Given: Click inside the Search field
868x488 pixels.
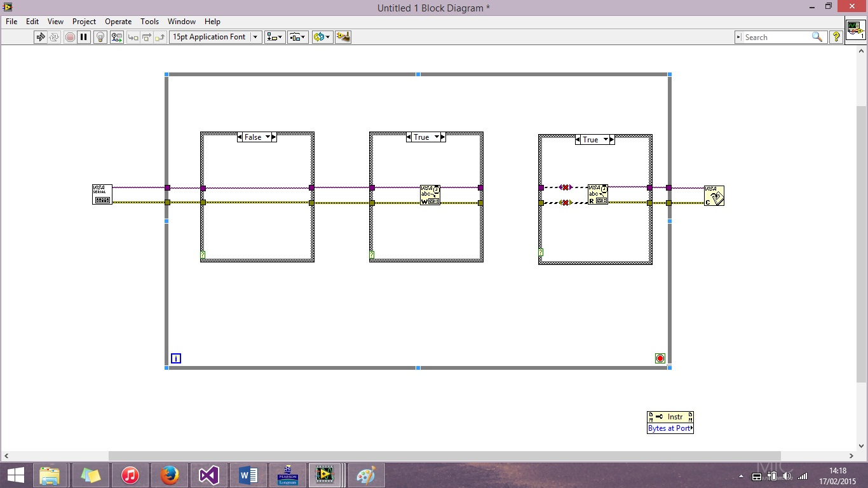Looking at the screenshot, I should [775, 37].
